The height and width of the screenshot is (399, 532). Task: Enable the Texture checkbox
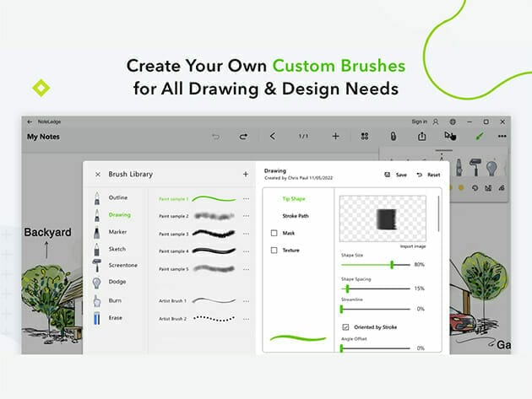[x=274, y=251]
